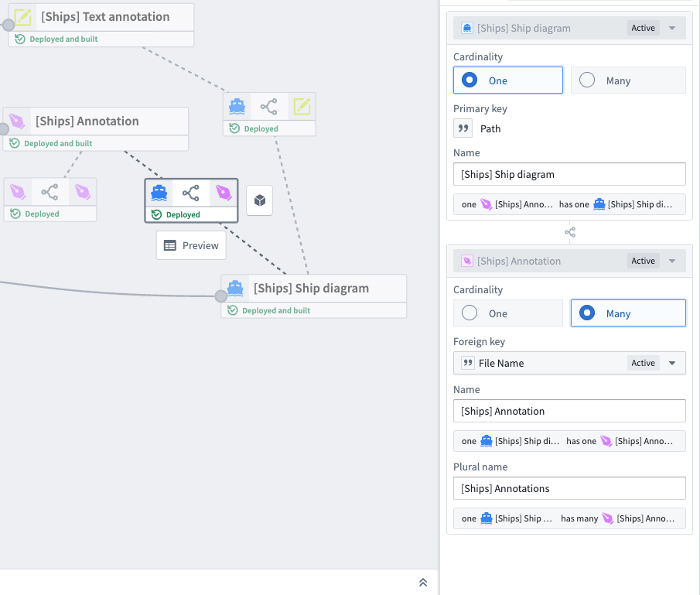Click share icon in selected link node

[x=190, y=193]
